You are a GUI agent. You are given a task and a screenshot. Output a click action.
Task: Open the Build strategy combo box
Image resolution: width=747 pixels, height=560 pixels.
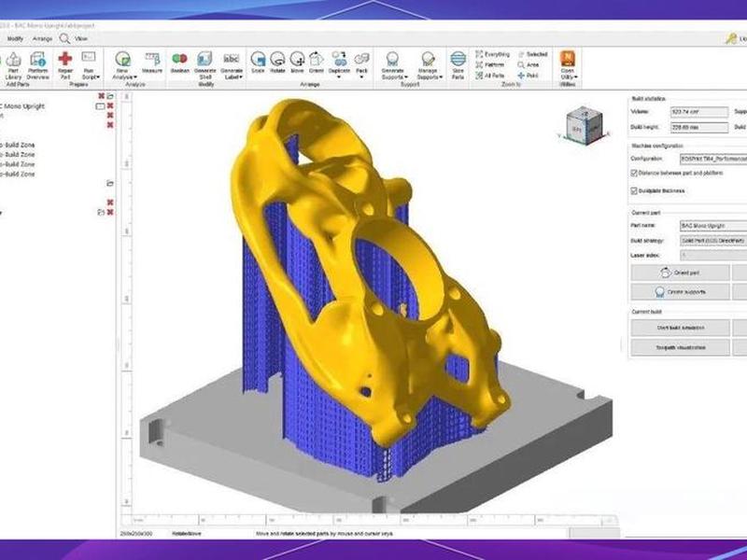point(713,241)
